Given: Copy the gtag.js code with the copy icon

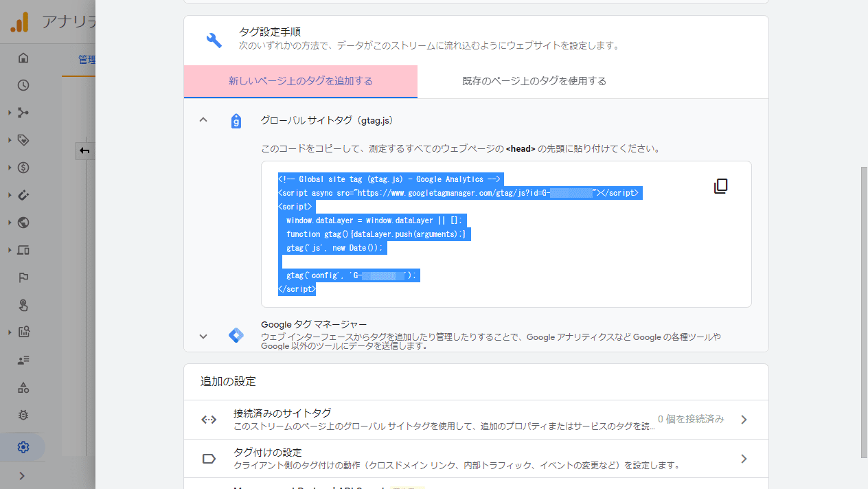Looking at the screenshot, I should click(x=720, y=186).
